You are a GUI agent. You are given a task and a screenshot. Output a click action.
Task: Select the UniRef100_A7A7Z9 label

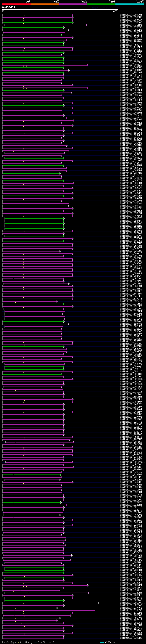[x=131, y=502]
